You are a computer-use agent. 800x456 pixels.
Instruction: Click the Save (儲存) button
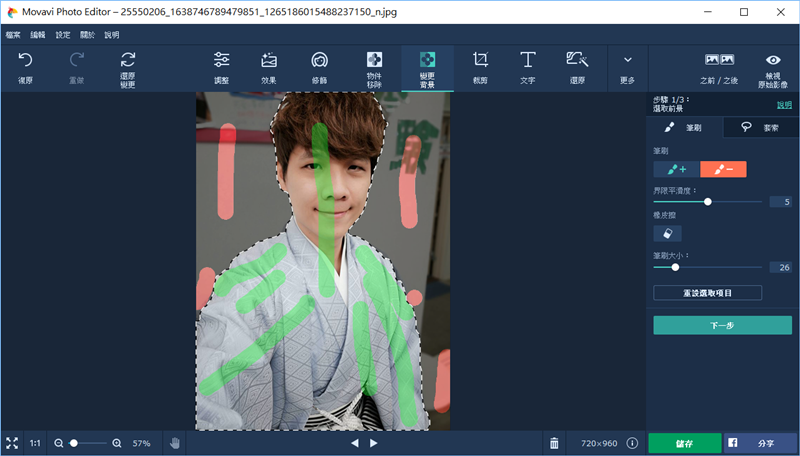pos(685,443)
